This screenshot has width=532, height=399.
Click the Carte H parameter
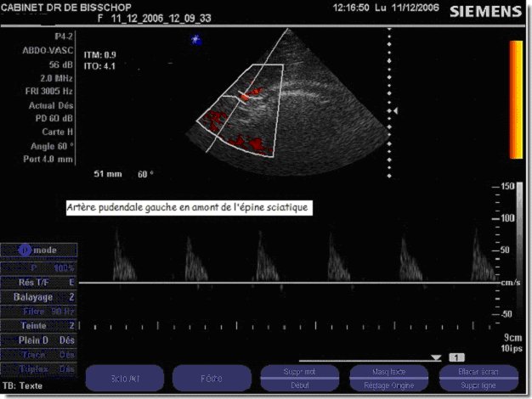58,132
